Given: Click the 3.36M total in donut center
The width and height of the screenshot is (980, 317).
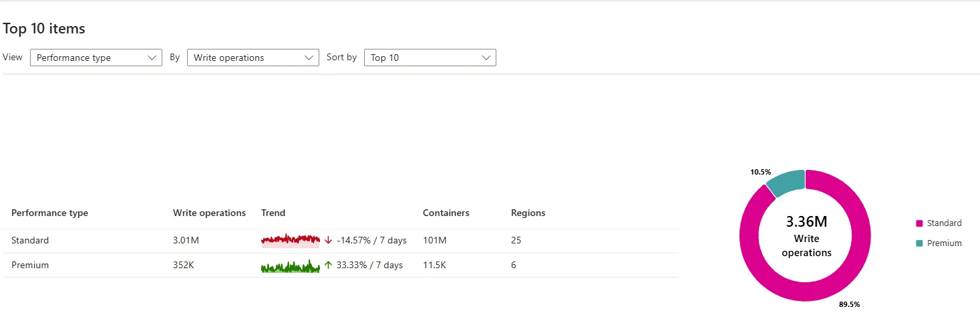Looking at the screenshot, I should pos(806,222).
